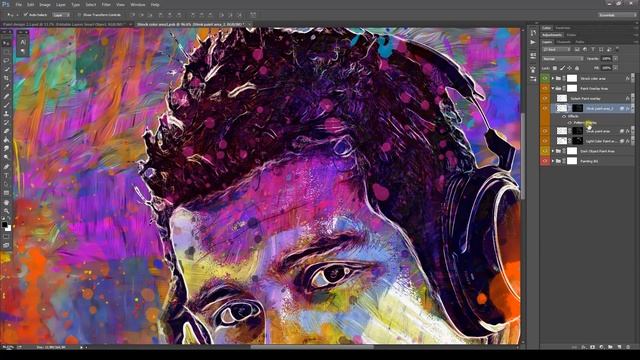
Task: Click the foreground color swatch
Action: 4,224
